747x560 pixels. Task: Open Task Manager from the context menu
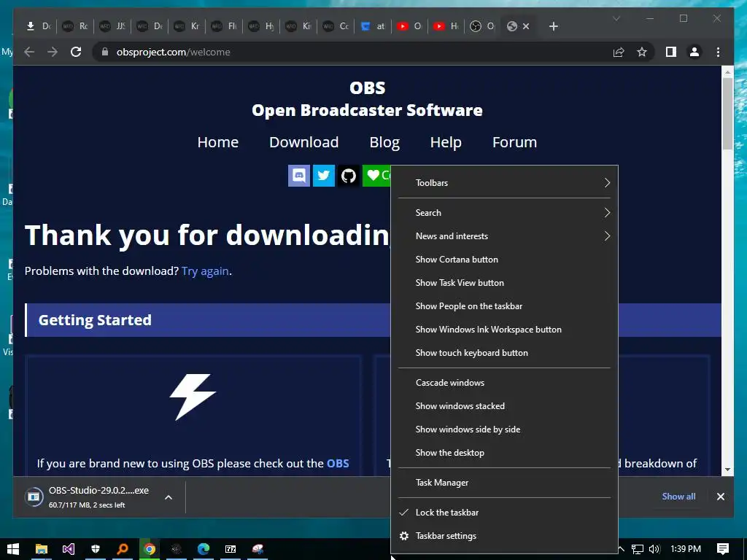click(505, 483)
